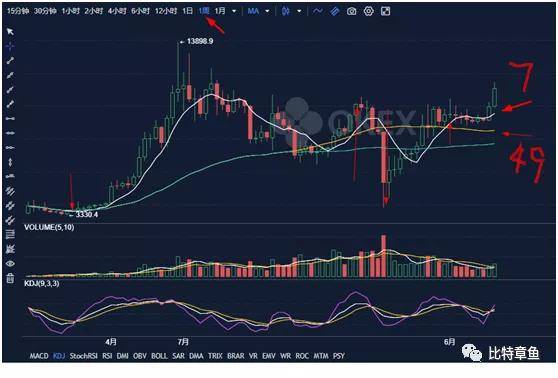
Task: Open the MTM indicator
Action: [x=321, y=356]
